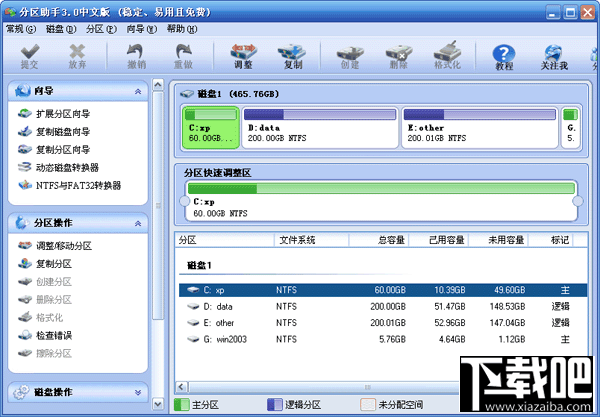Sort by the 未用容量 column header
Viewport: 600px width, 417px height.
pyautogui.click(x=499, y=240)
